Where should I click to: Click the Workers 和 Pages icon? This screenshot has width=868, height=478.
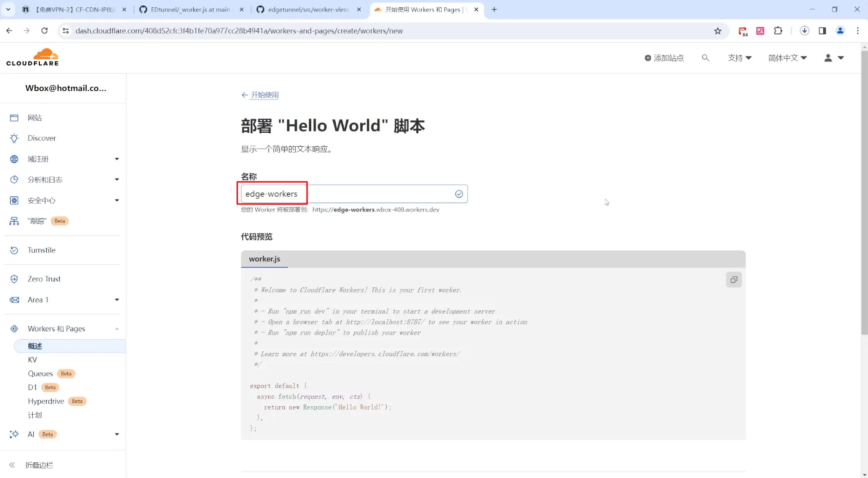(x=14, y=329)
